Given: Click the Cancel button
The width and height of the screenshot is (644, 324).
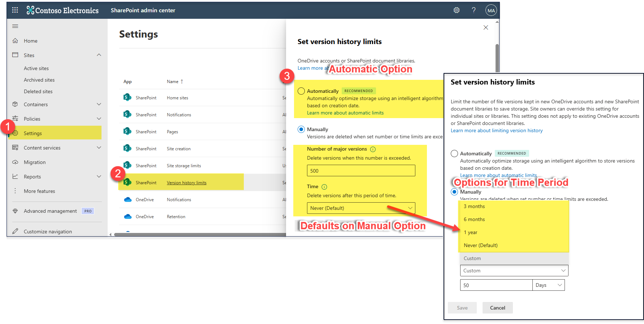Looking at the screenshot, I should (497, 308).
